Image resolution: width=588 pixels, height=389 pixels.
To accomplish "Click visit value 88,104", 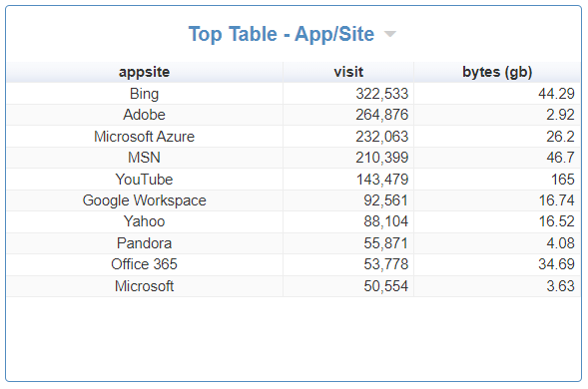I will pos(385,221).
